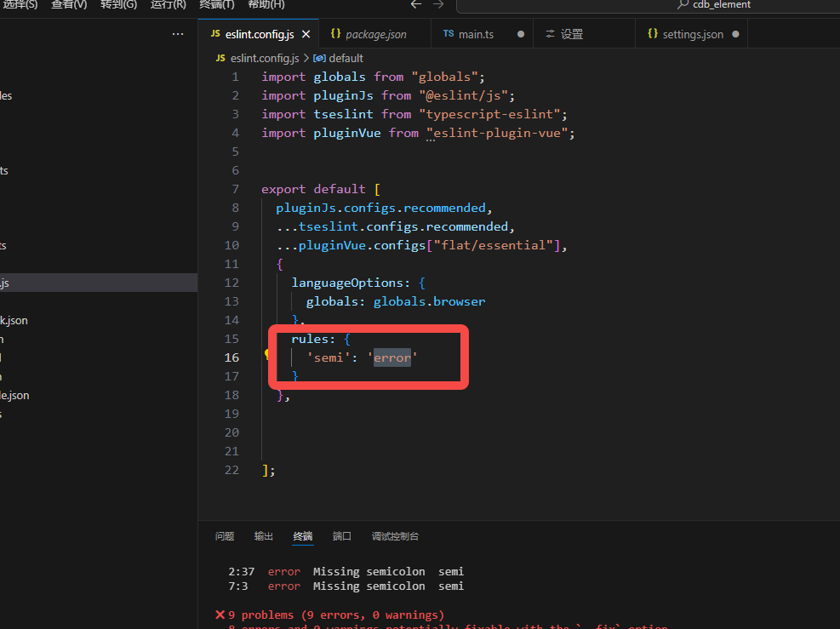Open the 终端(T) menu
Screen dimensions: 840x629
coord(217,5)
